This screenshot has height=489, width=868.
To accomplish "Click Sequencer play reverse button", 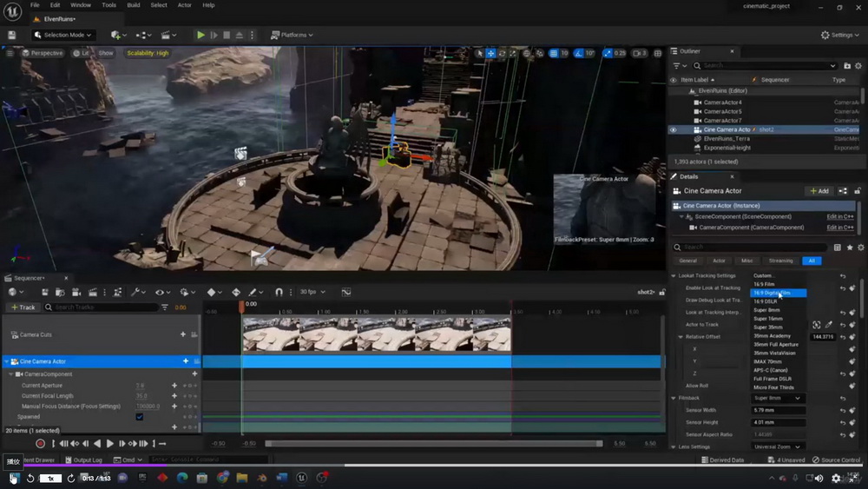I will pyautogui.click(x=97, y=444).
